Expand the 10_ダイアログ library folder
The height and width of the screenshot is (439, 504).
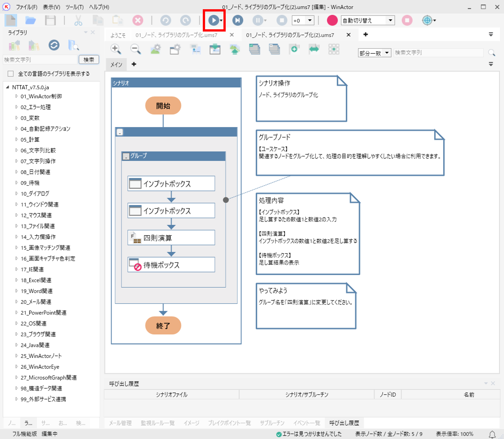[17, 193]
